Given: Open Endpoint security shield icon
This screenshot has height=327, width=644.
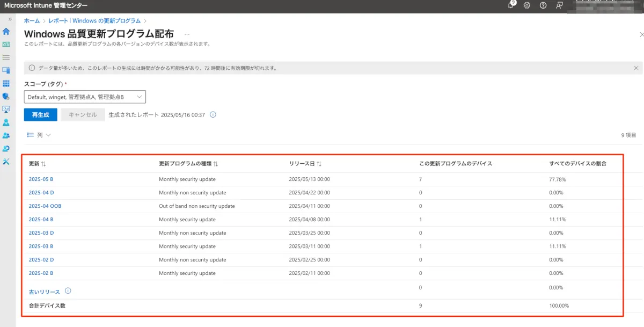Looking at the screenshot, I should pos(6,96).
